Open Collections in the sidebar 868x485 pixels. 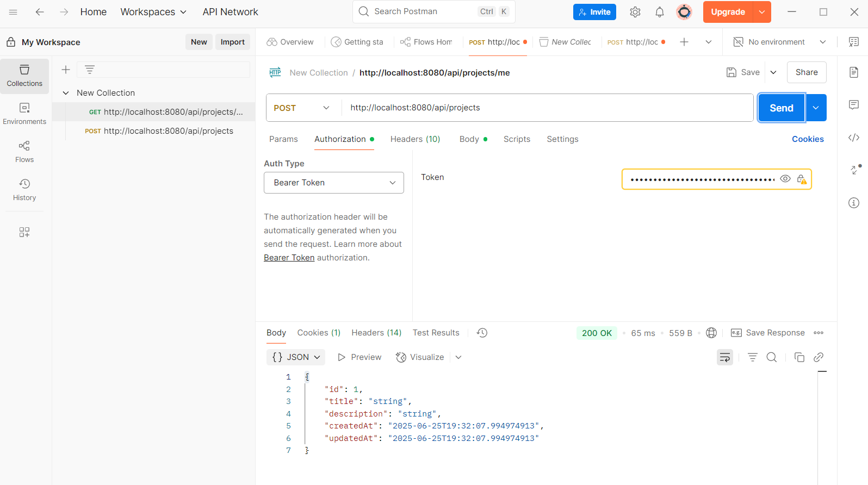(24, 76)
